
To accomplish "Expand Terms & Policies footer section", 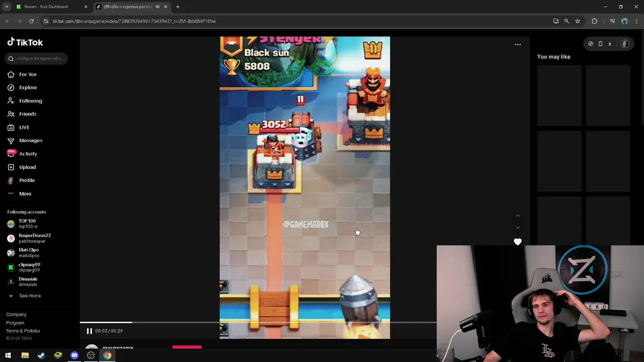I will point(23,331).
